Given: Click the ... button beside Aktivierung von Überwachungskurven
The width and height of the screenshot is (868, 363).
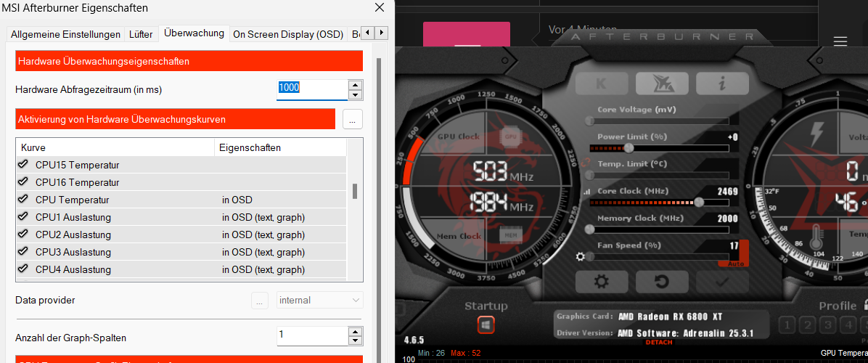Looking at the screenshot, I should [353, 119].
